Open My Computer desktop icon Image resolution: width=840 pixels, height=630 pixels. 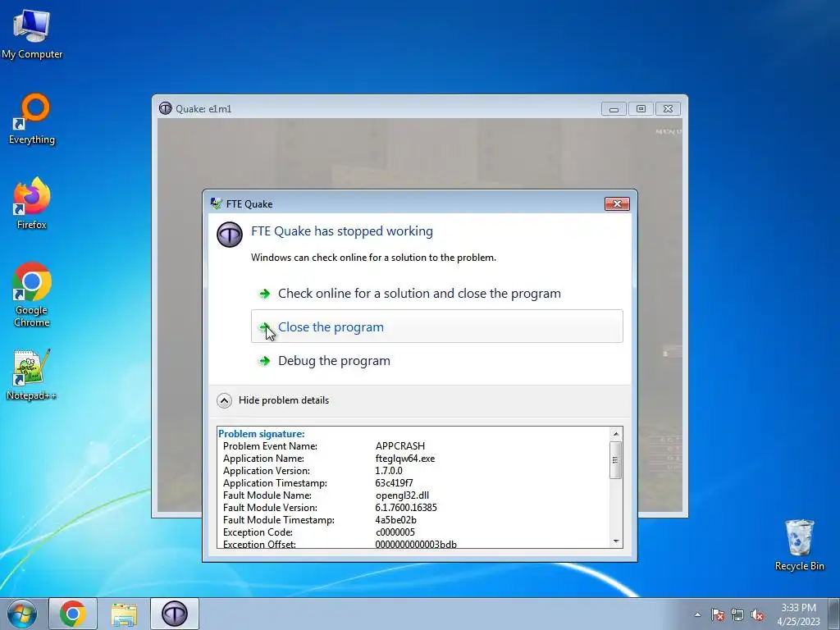coord(32,33)
